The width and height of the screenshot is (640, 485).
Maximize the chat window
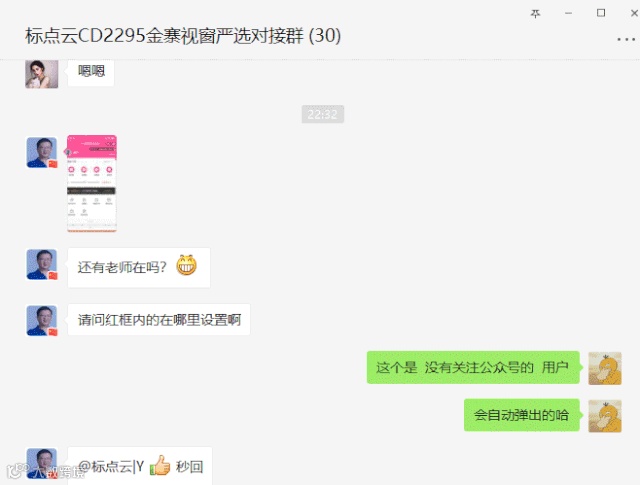(x=601, y=13)
